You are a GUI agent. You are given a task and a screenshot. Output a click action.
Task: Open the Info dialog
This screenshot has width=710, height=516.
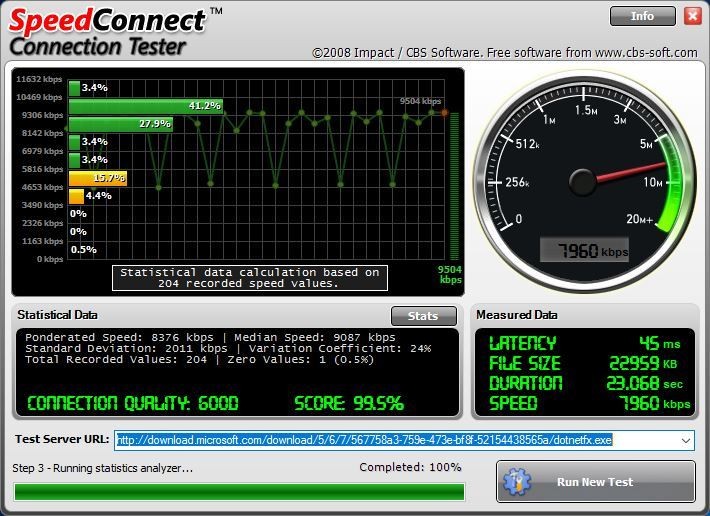point(641,16)
